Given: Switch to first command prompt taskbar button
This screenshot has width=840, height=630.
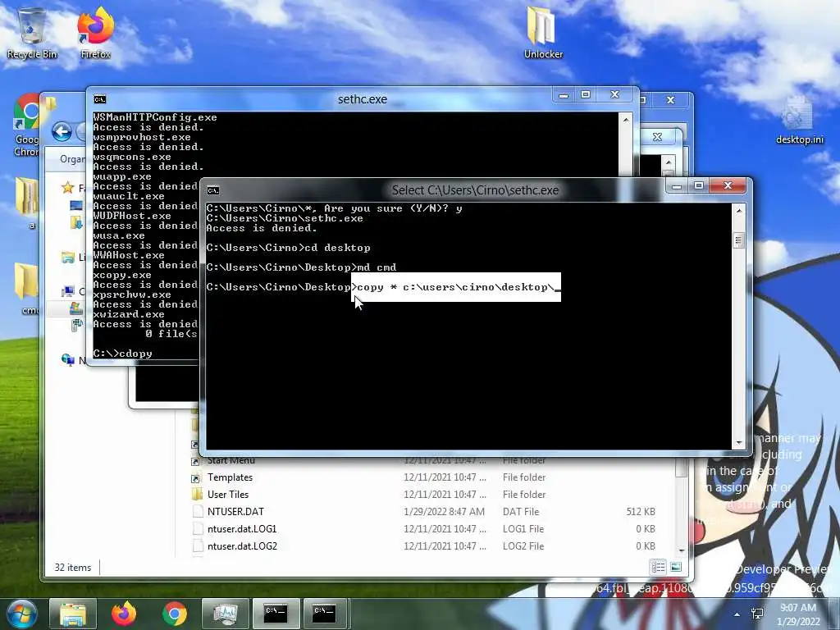Looking at the screenshot, I should pos(276,614).
